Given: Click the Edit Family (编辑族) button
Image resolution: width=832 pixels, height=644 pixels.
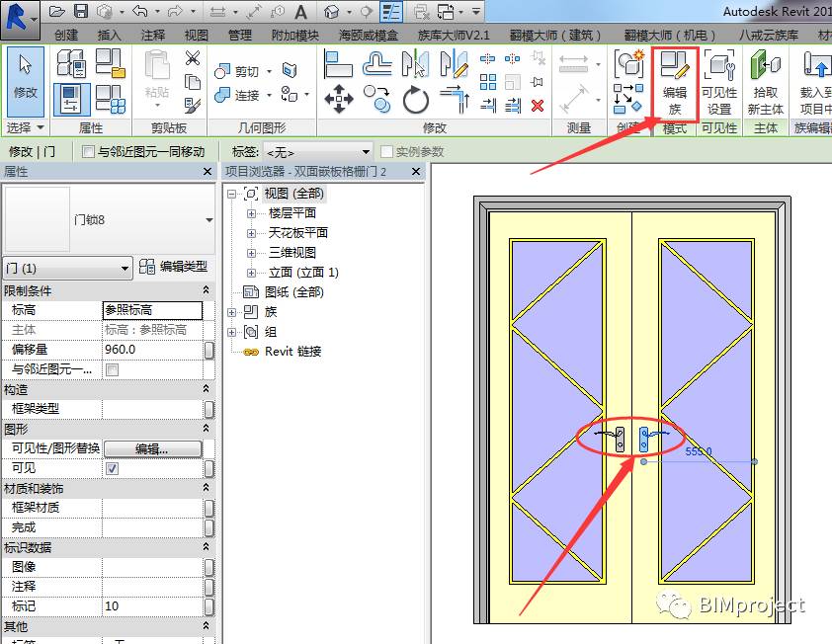Looking at the screenshot, I should tap(675, 83).
